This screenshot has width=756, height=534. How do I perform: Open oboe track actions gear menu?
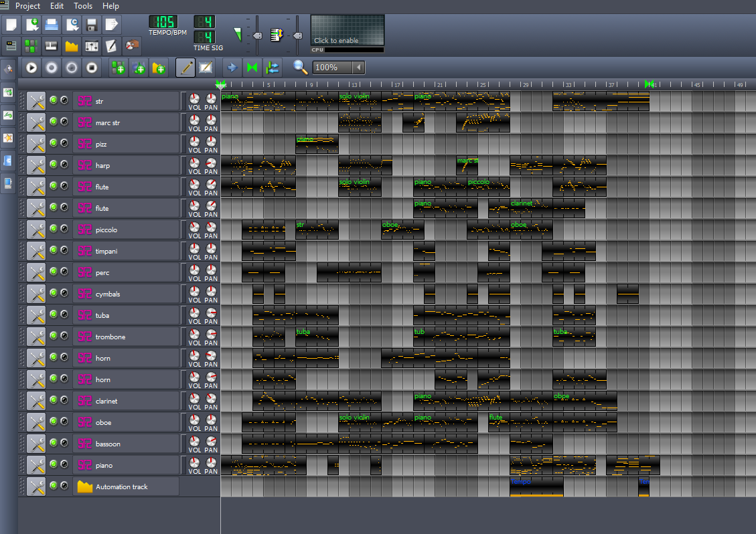point(36,422)
